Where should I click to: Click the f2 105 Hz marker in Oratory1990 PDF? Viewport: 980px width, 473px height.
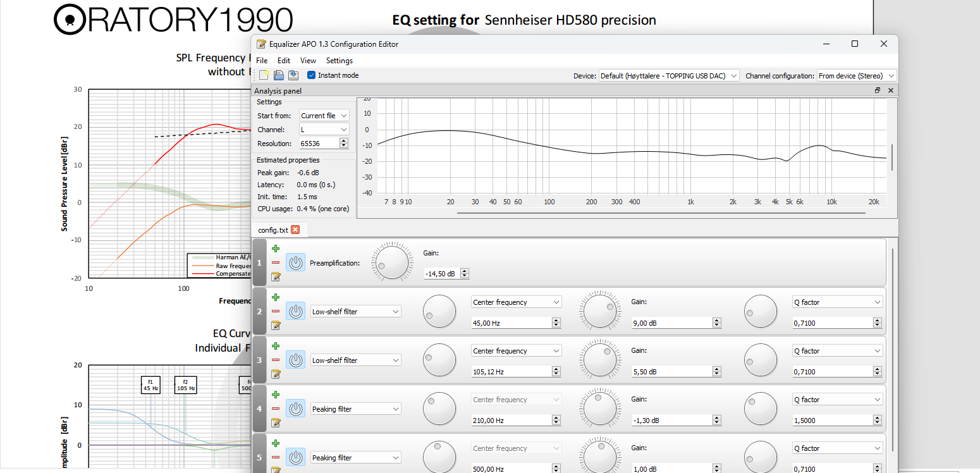coord(185,385)
